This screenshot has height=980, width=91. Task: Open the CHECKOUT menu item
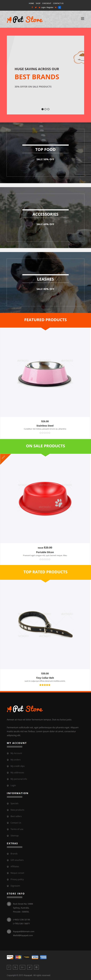pyautogui.click(x=47, y=3)
